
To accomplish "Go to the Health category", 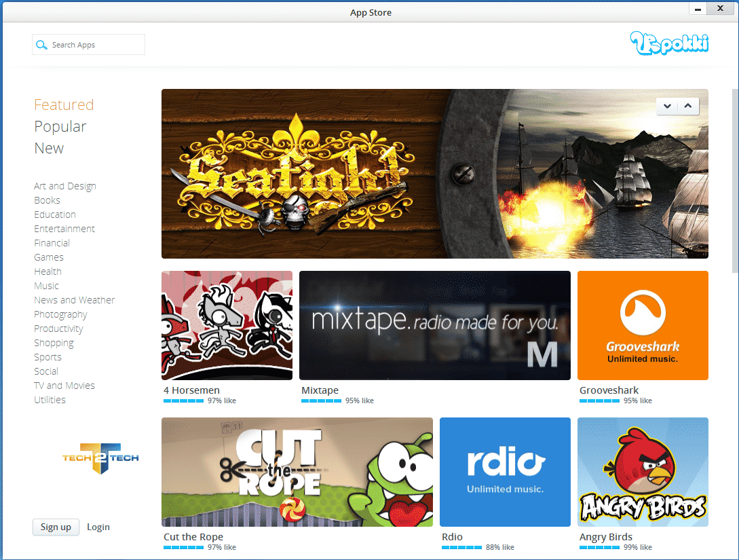I will 48,272.
